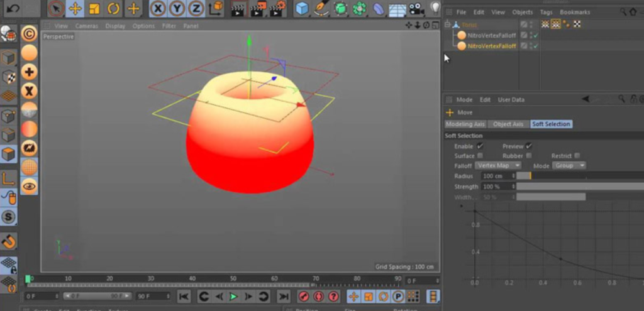Check the Restrict checkbox

tap(577, 156)
